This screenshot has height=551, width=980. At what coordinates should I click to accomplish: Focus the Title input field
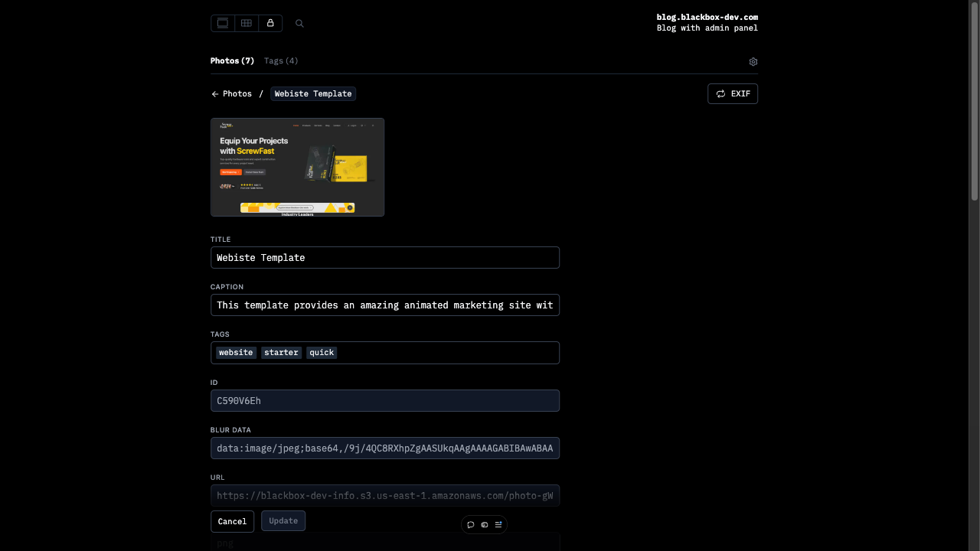(x=385, y=258)
